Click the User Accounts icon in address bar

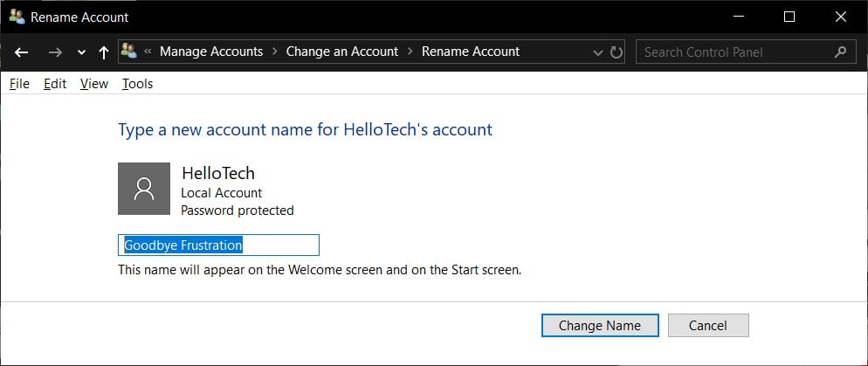click(x=129, y=52)
